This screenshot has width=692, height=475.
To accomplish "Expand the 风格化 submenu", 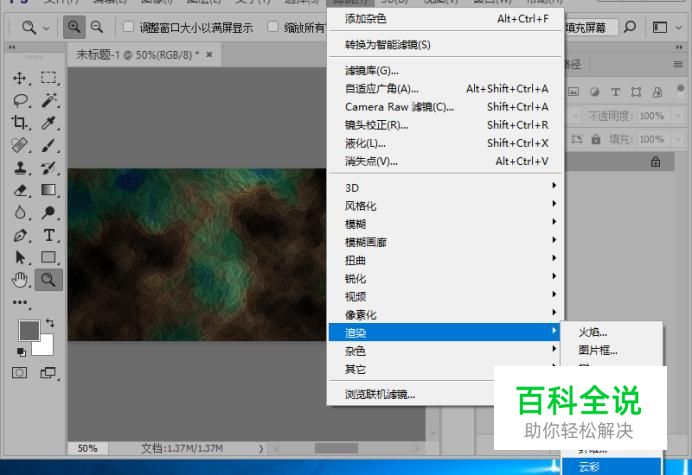I will tap(445, 206).
